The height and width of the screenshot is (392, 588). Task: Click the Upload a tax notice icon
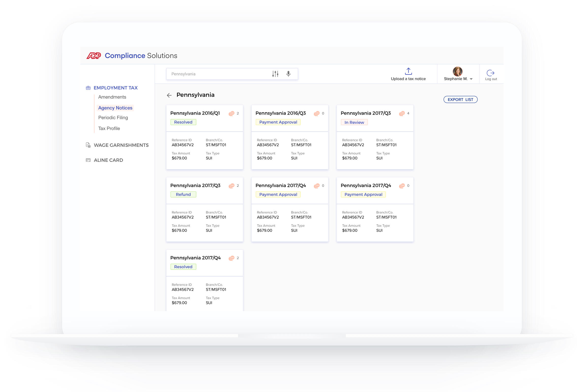(408, 71)
